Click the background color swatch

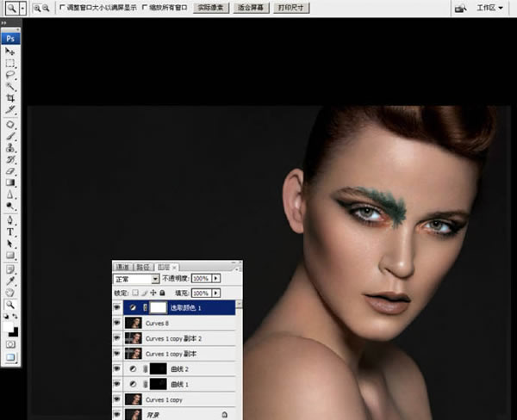pos(14,333)
